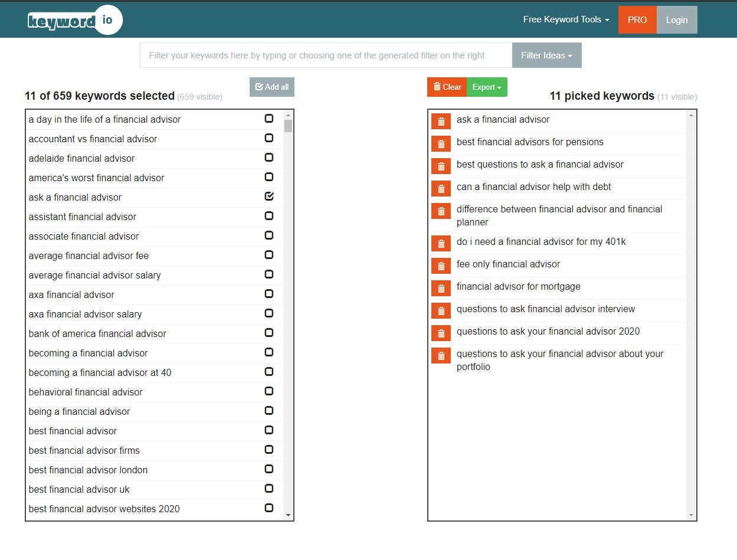
Task: Click the keyword.io logo
Action: tap(74, 21)
